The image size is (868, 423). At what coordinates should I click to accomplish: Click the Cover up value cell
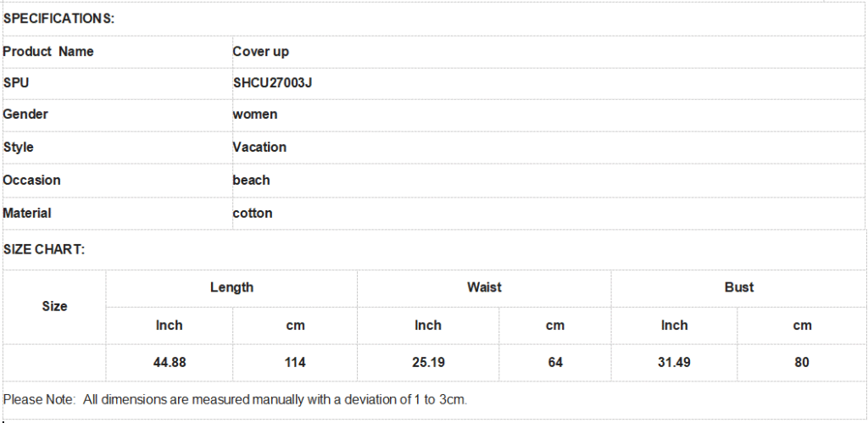point(548,52)
